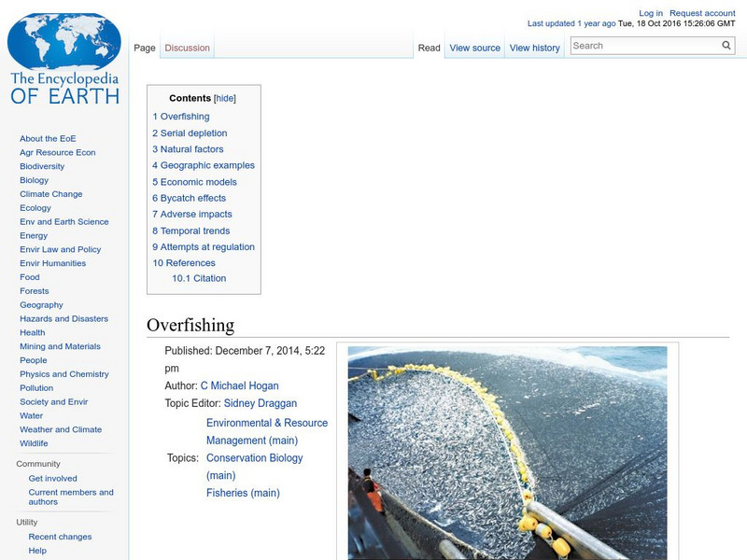This screenshot has height=560, width=747.
Task: Open Forests sidebar link
Action: point(34,290)
